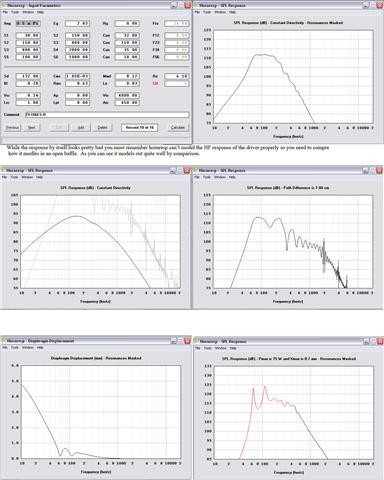Screen dimensions: 384x480
Task: Click the S4 input field
Action: point(77,50)
